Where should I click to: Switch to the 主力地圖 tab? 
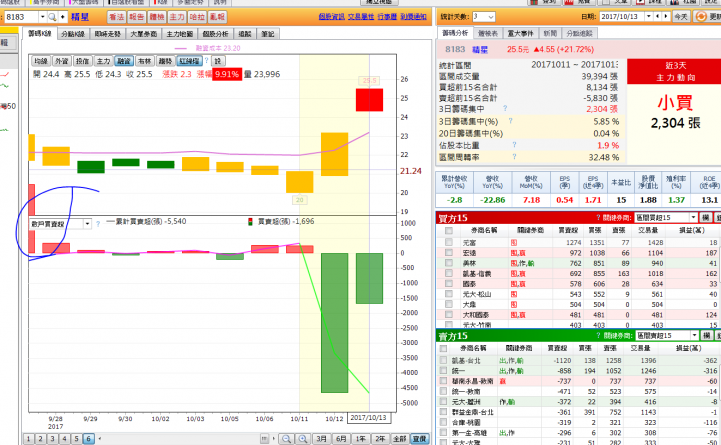pos(179,34)
